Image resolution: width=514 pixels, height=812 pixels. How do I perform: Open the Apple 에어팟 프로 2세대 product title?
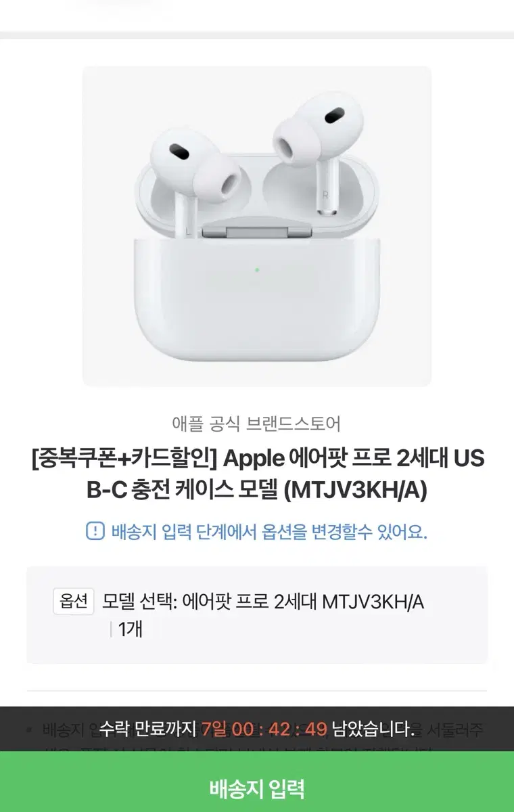pyautogui.click(x=257, y=474)
